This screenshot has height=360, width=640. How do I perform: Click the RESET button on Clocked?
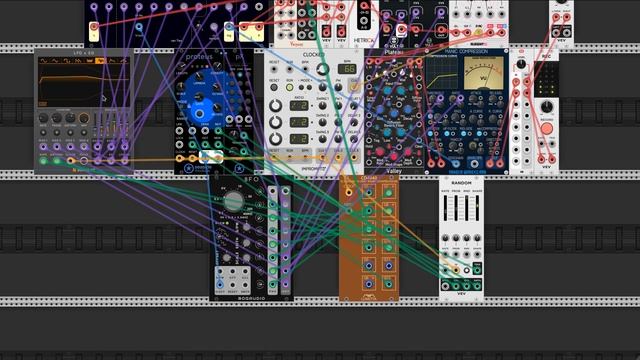coord(274,87)
